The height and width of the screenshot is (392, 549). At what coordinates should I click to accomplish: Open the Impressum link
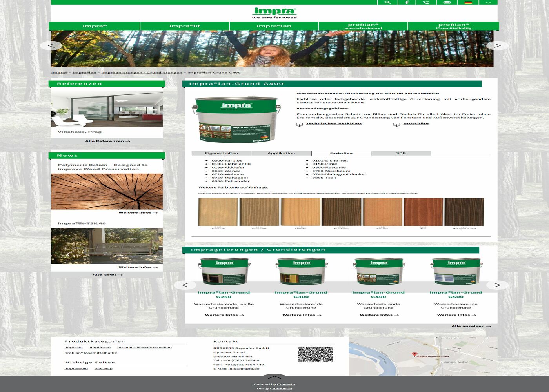tap(76, 368)
